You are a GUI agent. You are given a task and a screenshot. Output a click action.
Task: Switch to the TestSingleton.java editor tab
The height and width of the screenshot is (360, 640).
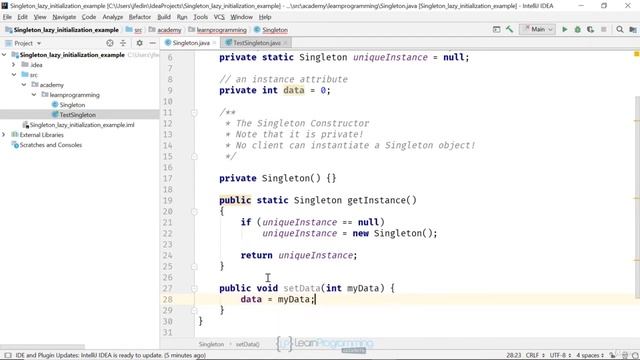click(256, 43)
